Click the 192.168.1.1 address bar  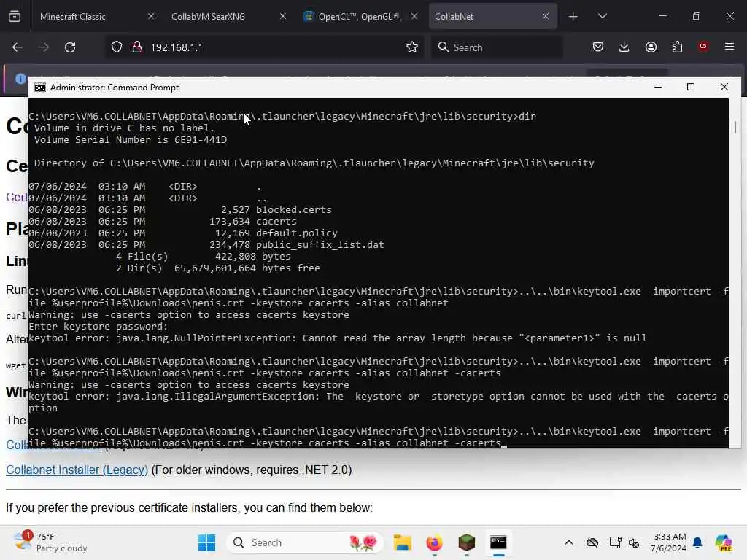pos(265,47)
